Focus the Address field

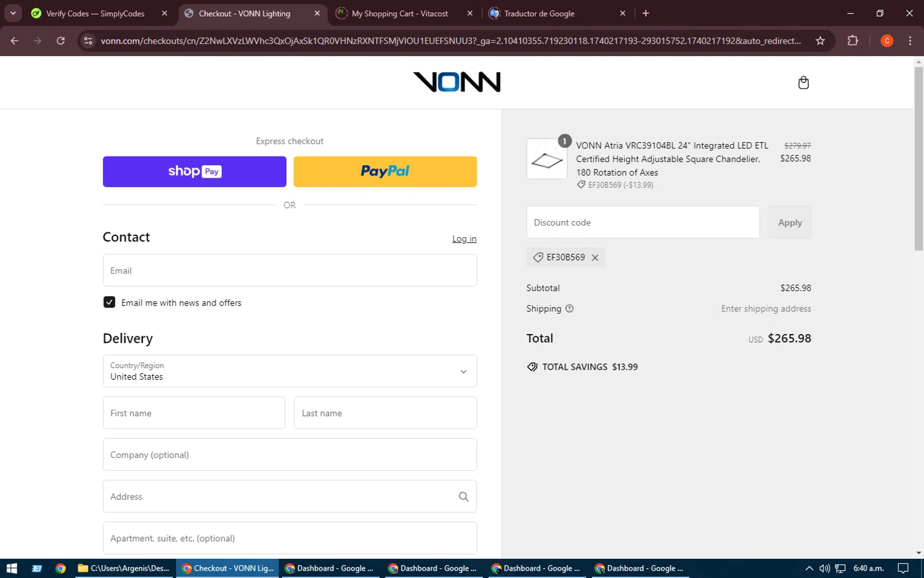point(290,497)
